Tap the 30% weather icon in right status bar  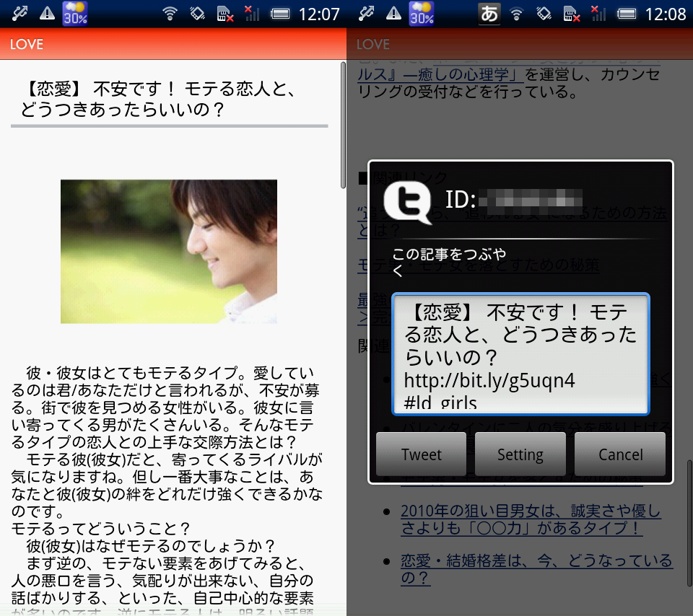click(x=421, y=13)
